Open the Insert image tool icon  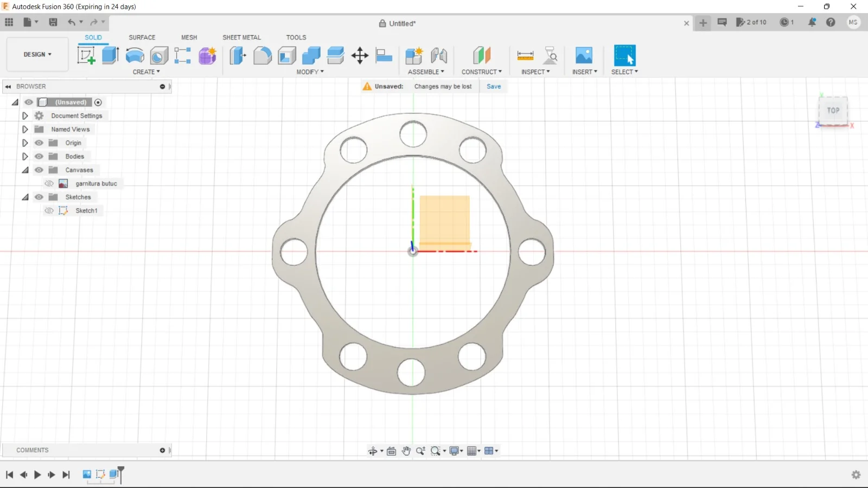coord(584,55)
